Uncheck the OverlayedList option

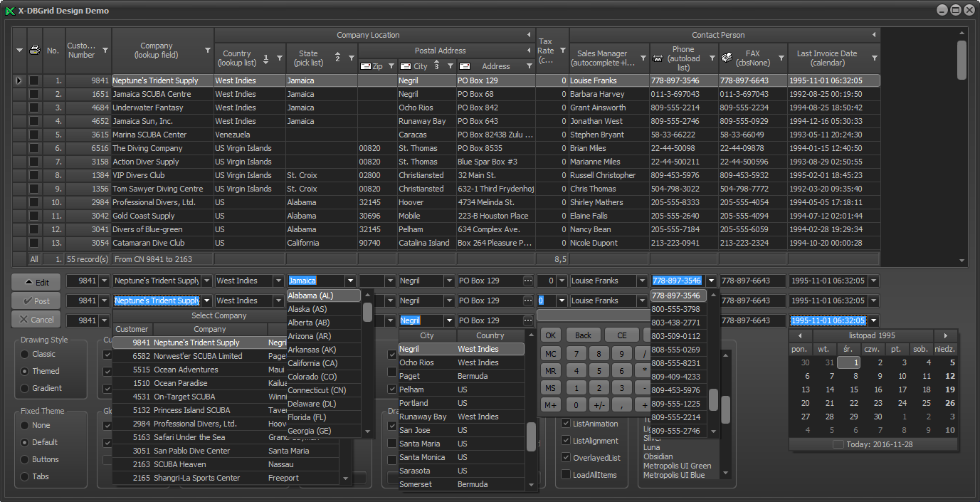point(566,458)
